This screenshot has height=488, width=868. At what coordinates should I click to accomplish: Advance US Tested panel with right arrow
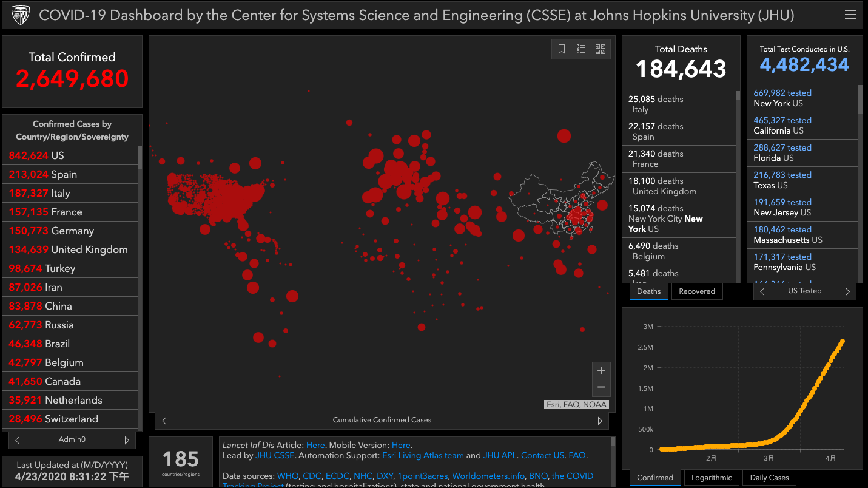(847, 291)
